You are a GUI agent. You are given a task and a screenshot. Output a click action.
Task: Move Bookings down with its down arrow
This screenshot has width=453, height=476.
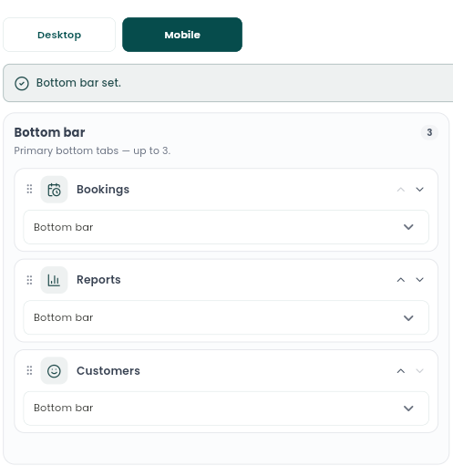(x=419, y=190)
